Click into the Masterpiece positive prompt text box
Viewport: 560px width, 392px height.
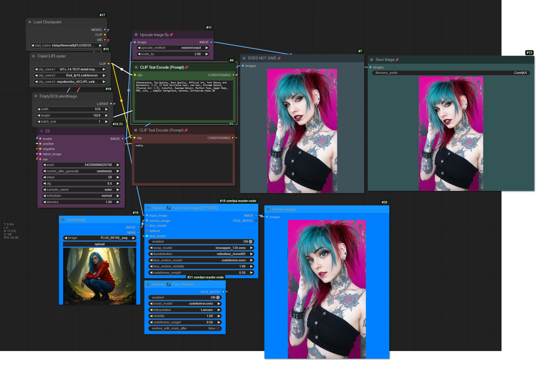point(184,100)
